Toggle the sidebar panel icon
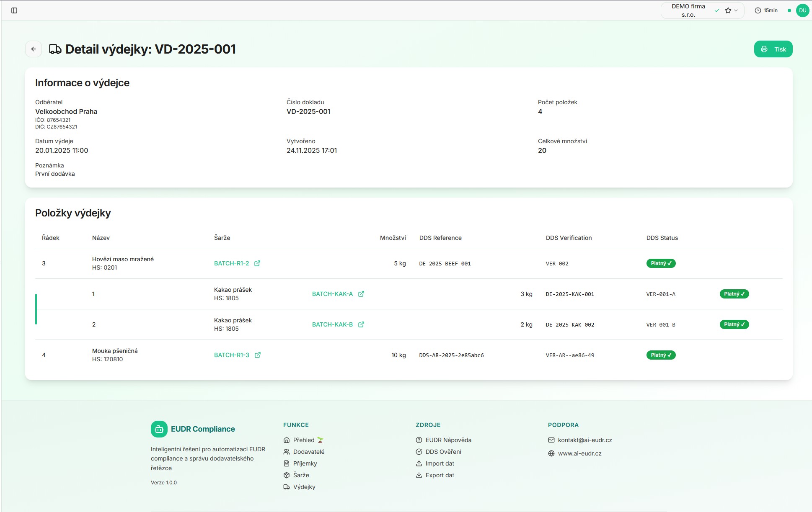 (x=14, y=10)
